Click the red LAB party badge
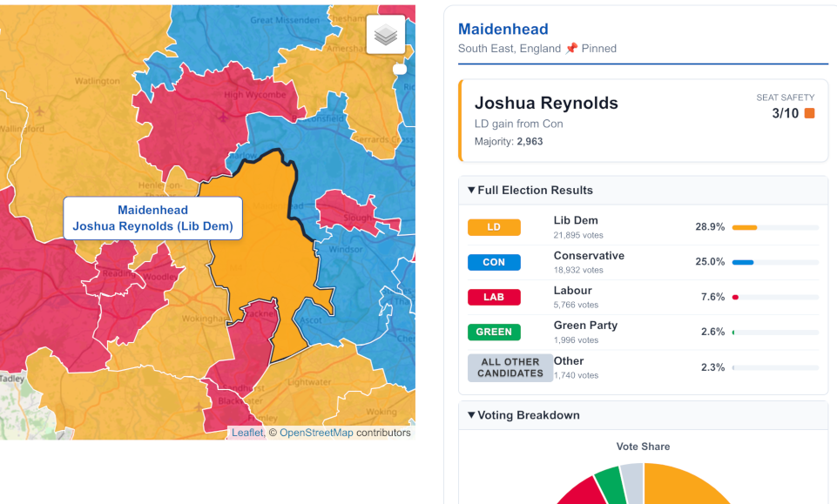Screen dimensions: 837x504 tap(494, 297)
